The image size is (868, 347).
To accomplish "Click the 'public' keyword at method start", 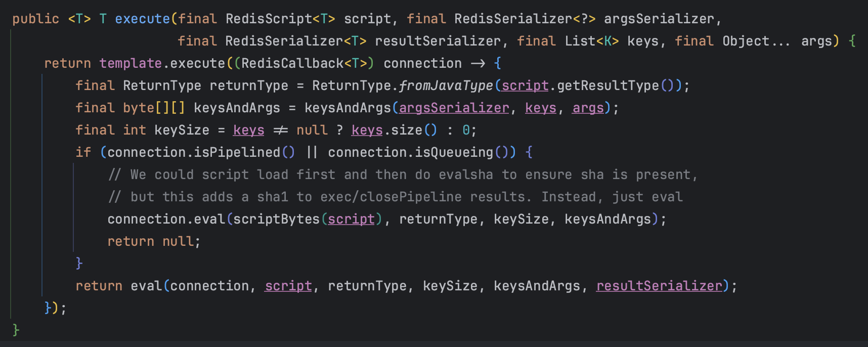I will (36, 19).
